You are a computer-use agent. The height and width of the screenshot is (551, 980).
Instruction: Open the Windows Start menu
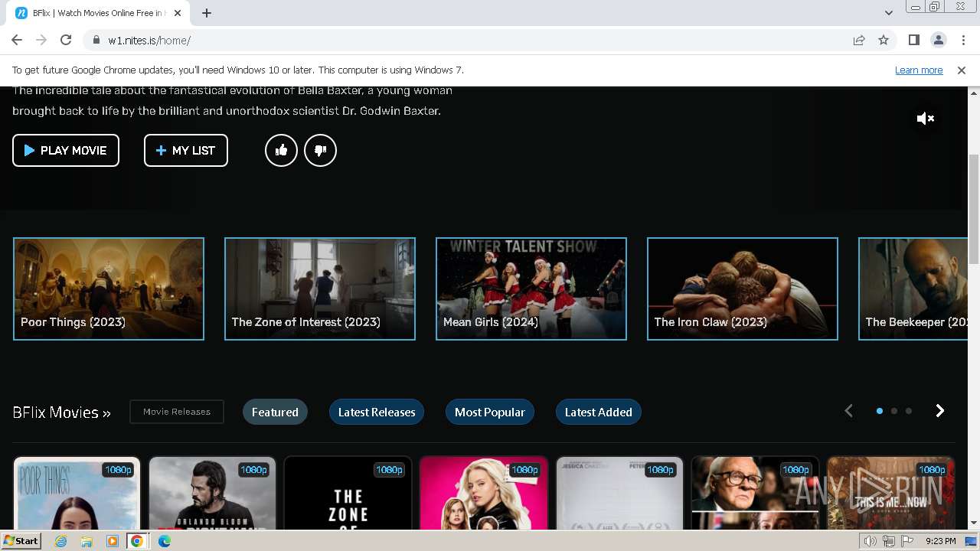(x=21, y=541)
